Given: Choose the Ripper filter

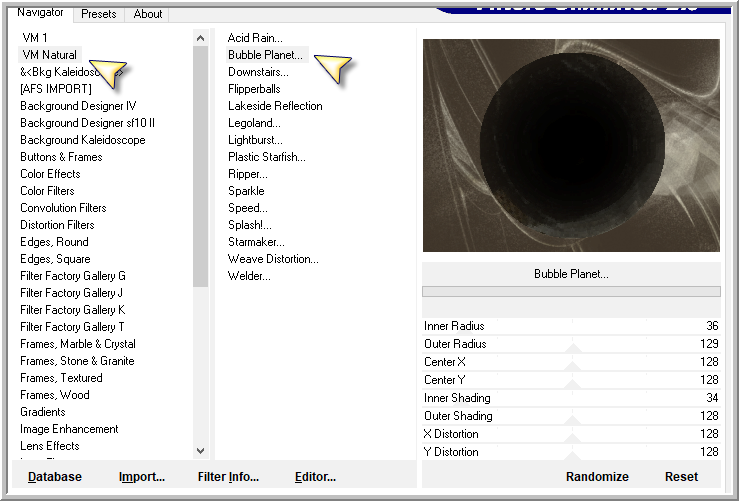Looking at the screenshot, I should coord(248,174).
